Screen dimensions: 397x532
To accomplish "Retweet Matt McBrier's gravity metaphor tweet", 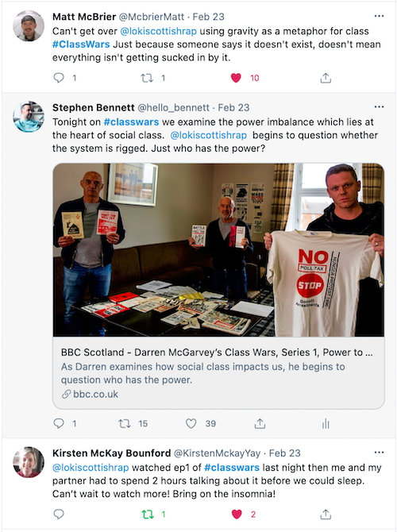I will point(147,78).
